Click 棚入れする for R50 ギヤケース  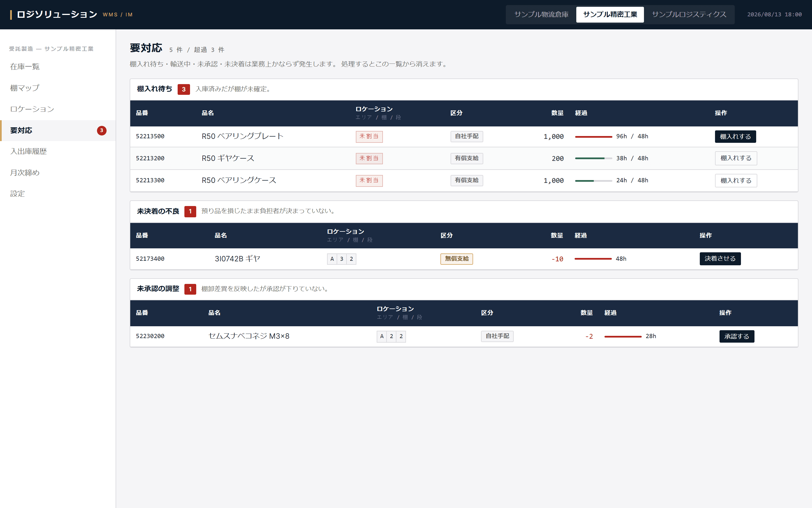(736, 158)
